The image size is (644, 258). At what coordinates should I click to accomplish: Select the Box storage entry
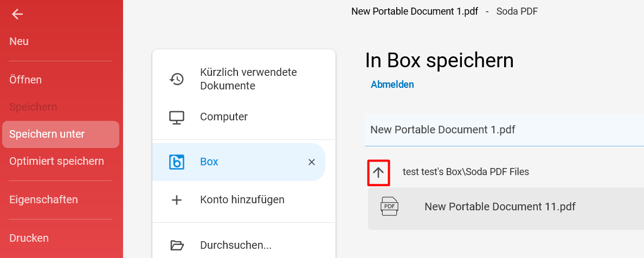[239, 162]
